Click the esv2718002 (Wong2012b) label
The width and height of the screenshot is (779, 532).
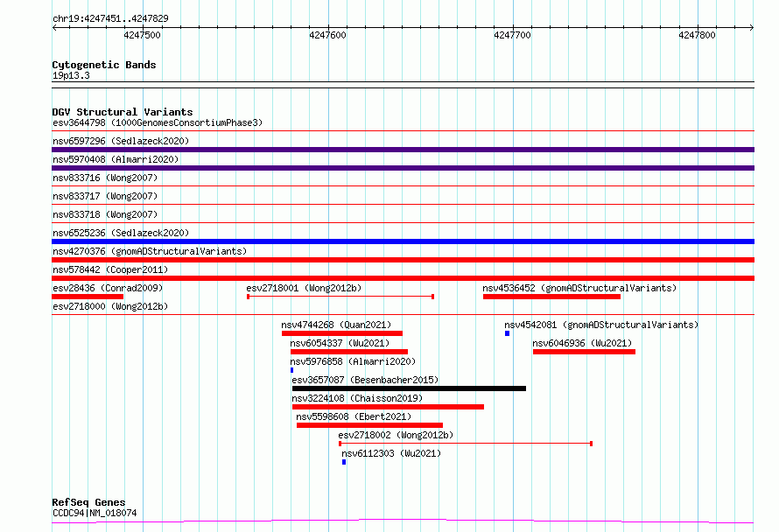click(x=396, y=435)
